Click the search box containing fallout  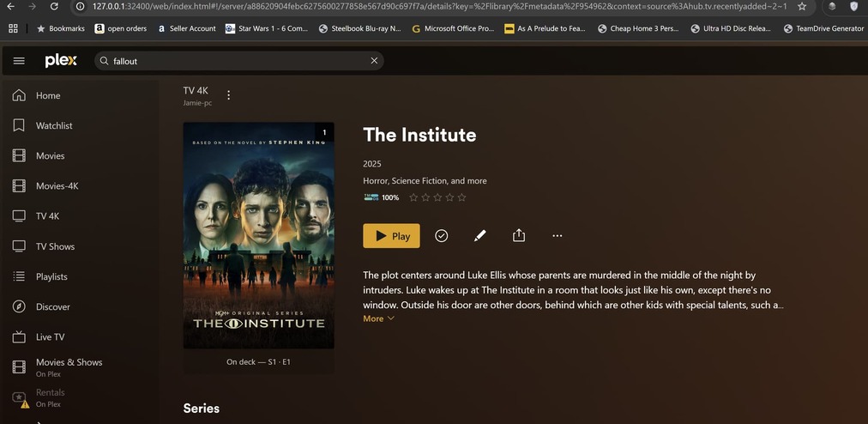tap(239, 61)
